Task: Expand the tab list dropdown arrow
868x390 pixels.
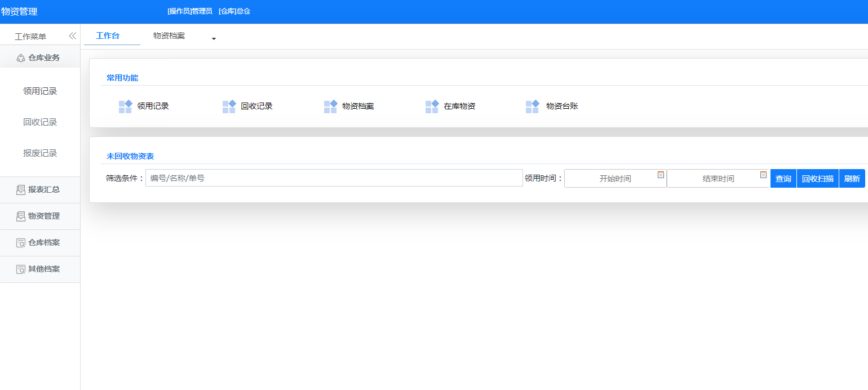Action: click(214, 39)
